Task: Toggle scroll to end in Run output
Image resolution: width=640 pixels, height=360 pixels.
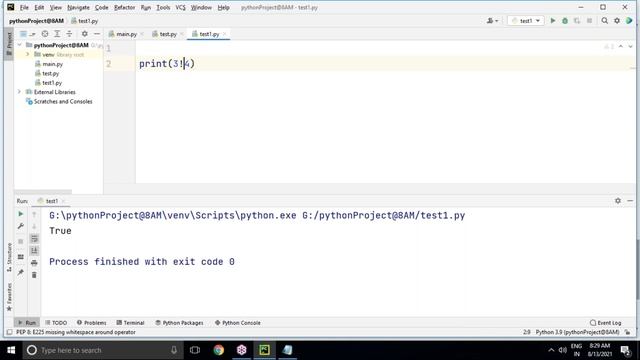Action: pos(34,251)
